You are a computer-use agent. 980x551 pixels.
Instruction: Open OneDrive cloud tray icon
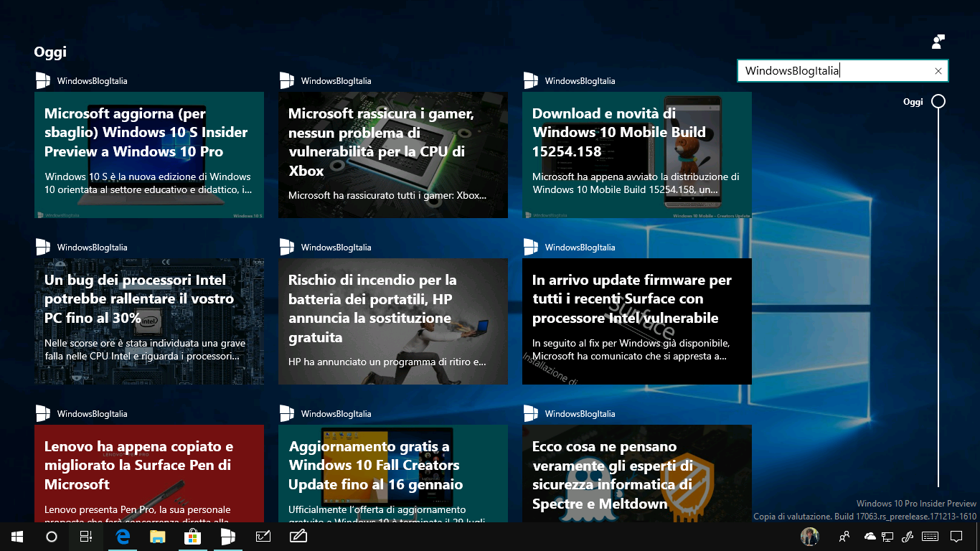[870, 536]
